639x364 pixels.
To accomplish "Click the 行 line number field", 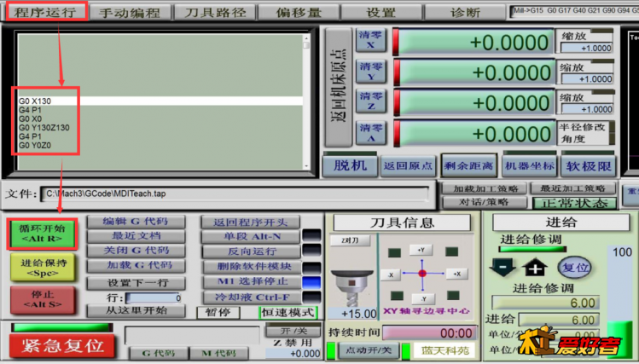I will pos(154,298).
